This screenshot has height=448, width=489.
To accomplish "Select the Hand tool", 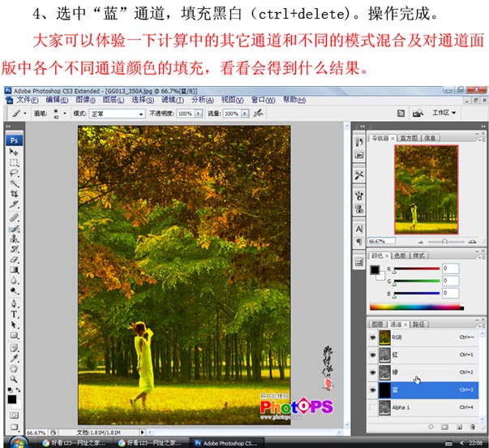I will tap(14, 368).
